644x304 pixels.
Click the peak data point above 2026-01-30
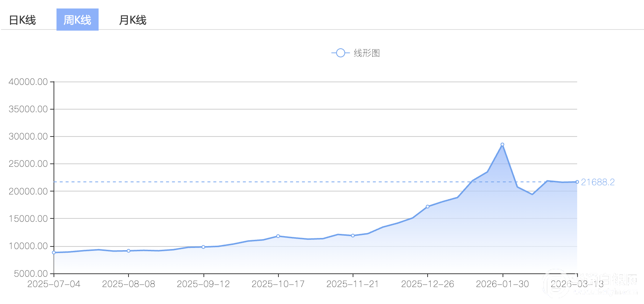pyautogui.click(x=502, y=145)
